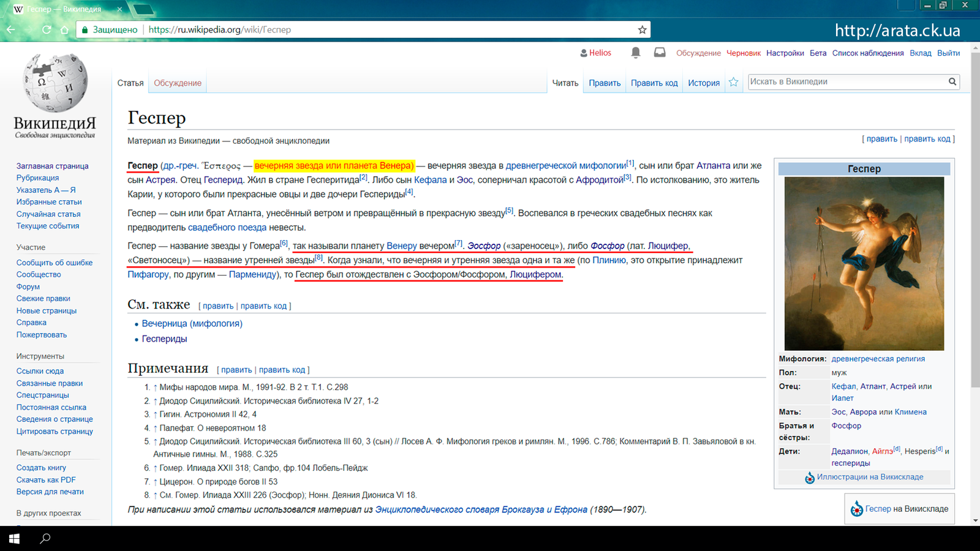Follow the Пифагору link
This screenshot has width=980, height=551.
click(148, 274)
